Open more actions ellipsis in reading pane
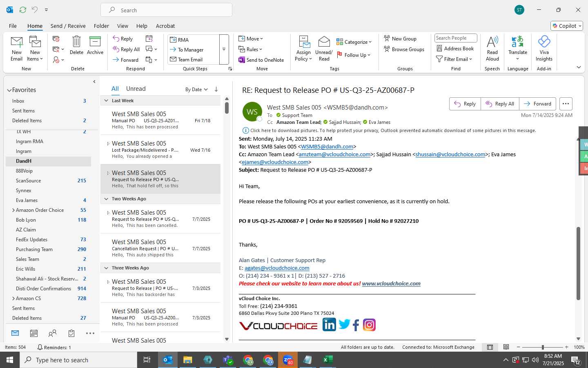The image size is (588, 368). pos(566,104)
